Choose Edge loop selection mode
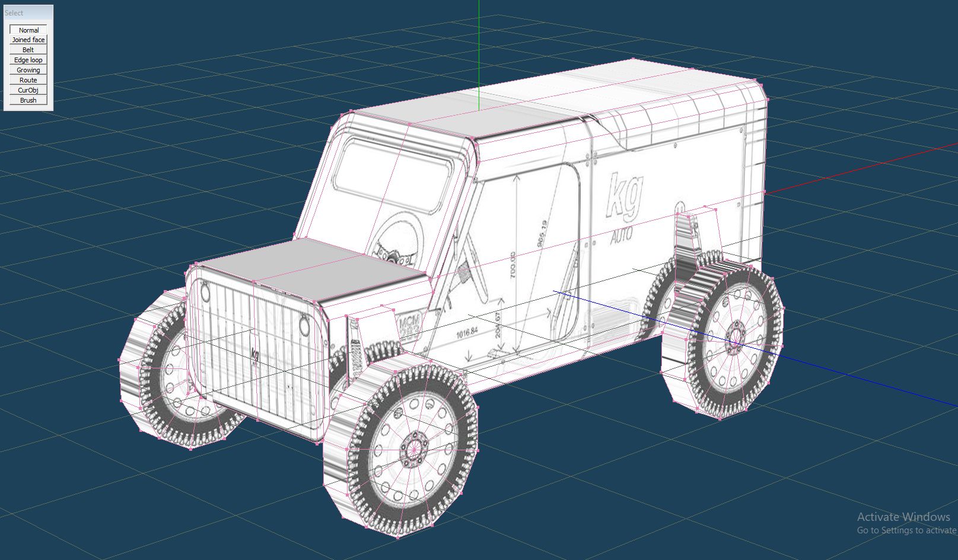This screenshot has height=560, width=958. [28, 60]
